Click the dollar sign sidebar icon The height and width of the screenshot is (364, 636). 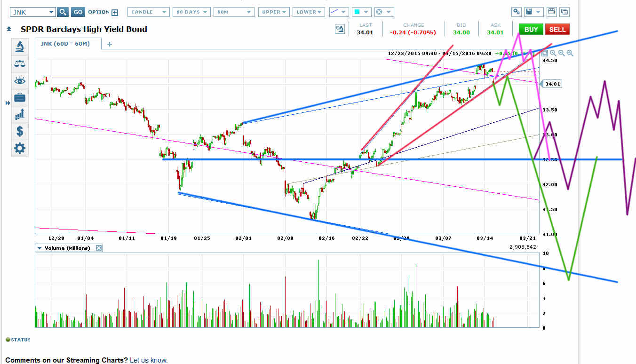click(20, 131)
